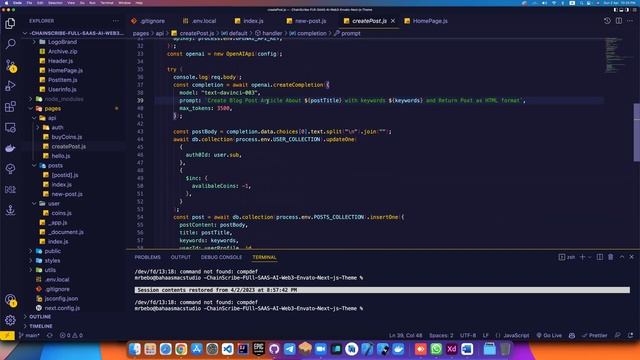Split the terminal panel
The image size is (640, 360).
pyautogui.click(x=600, y=257)
